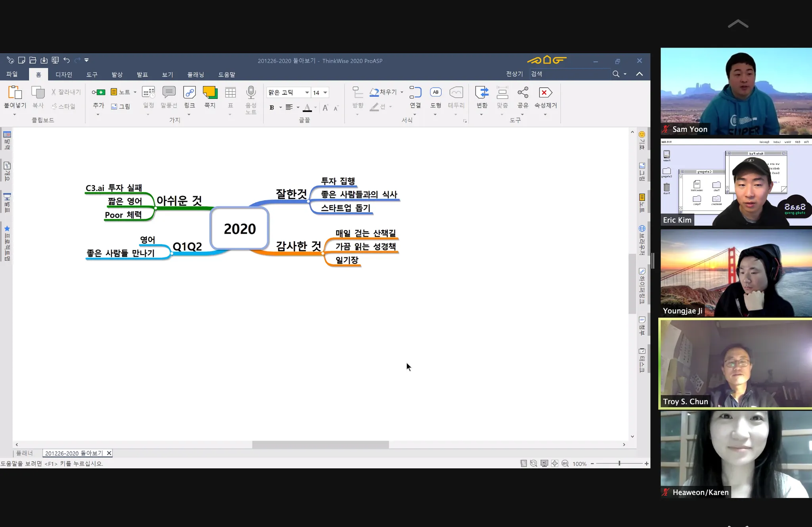Add a branch with 추가 icon

coord(98,93)
